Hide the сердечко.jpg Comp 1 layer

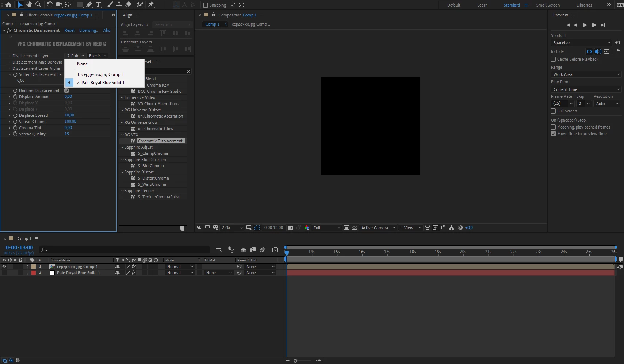[x=4, y=267]
